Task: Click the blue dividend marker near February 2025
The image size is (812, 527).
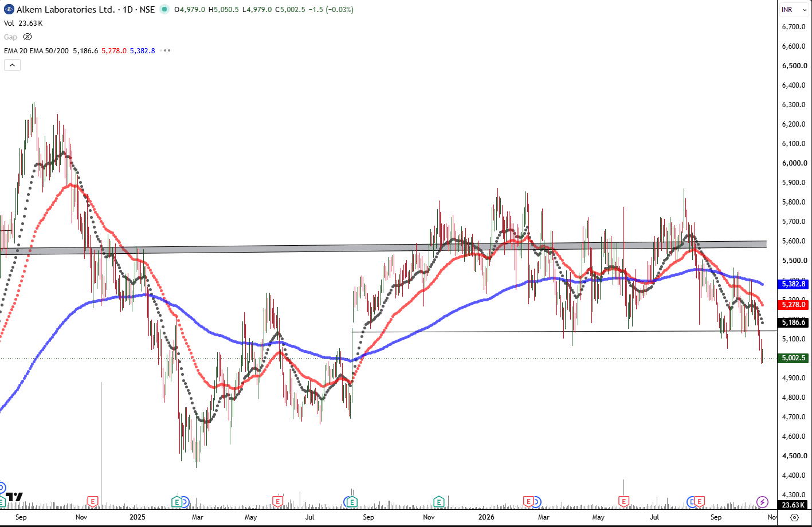Action: pyautogui.click(x=185, y=502)
